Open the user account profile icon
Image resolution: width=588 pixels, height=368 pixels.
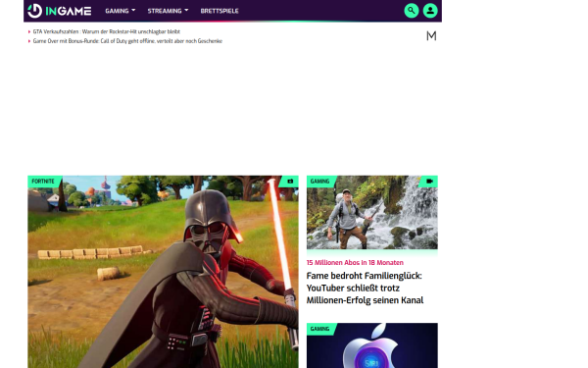point(430,11)
